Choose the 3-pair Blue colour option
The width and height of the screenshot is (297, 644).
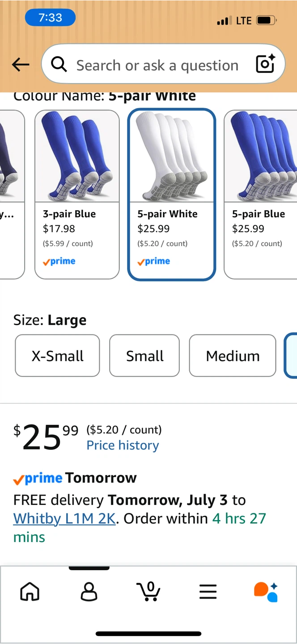click(x=77, y=195)
